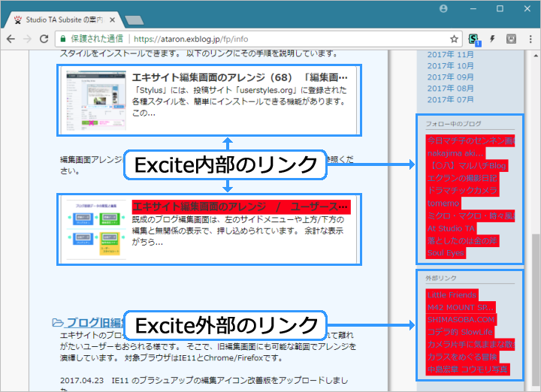541x392 pixels.
Task: Click the 外部リンク sidebar heading
Action: (441, 278)
